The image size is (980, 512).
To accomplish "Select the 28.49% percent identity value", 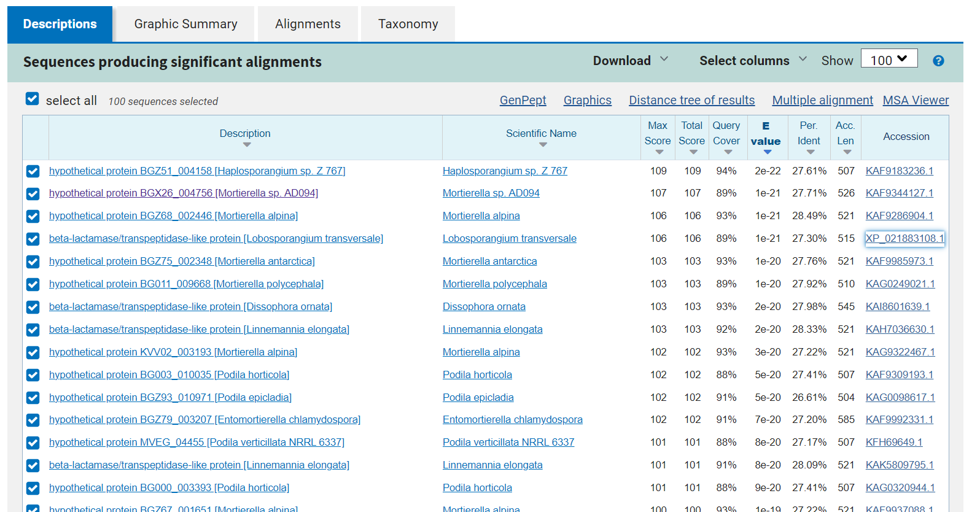I will (x=809, y=215).
